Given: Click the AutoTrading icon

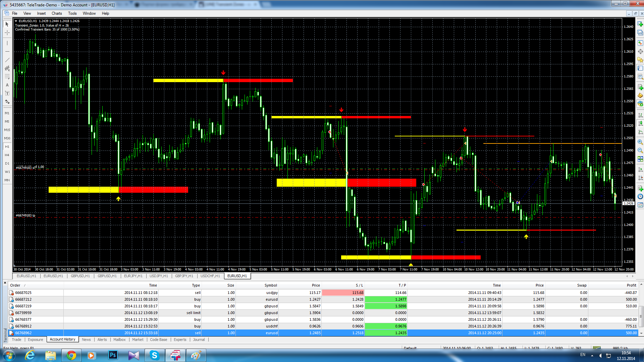Looking at the screenshot, I should (640, 104).
